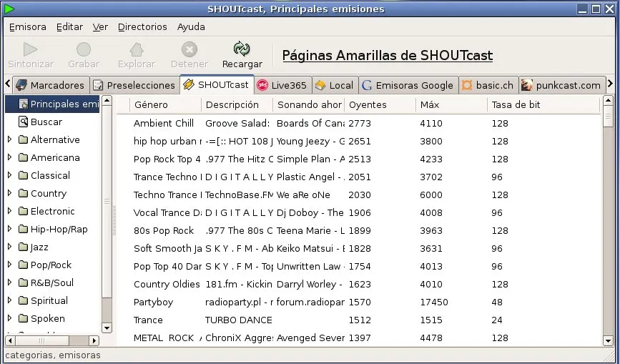This screenshot has width=620, height=364.
Task: Click the Sintonizar play icon
Action: 30,49
